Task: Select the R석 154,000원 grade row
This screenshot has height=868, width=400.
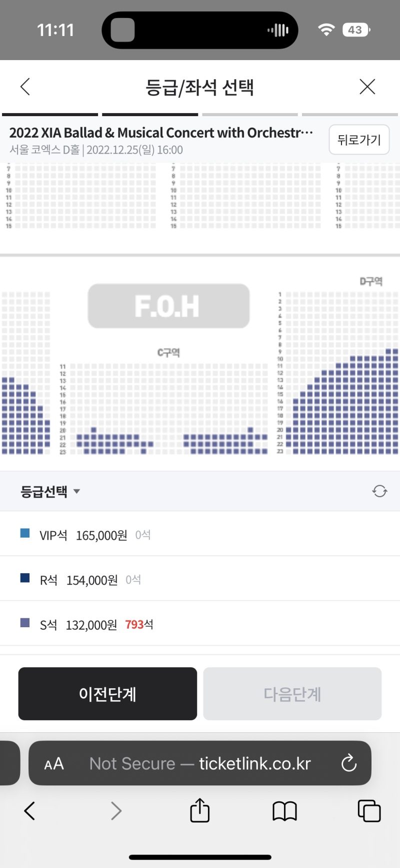Action: point(200,580)
